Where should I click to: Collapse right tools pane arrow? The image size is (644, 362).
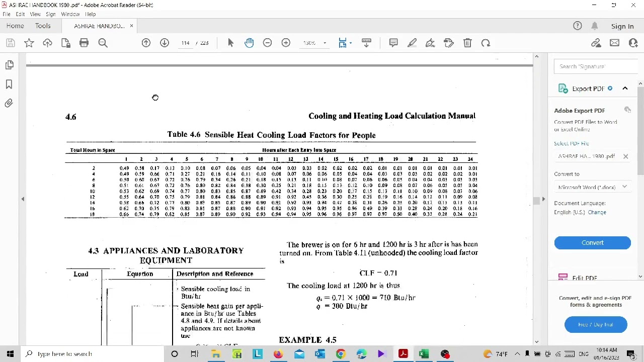[x=543, y=200]
